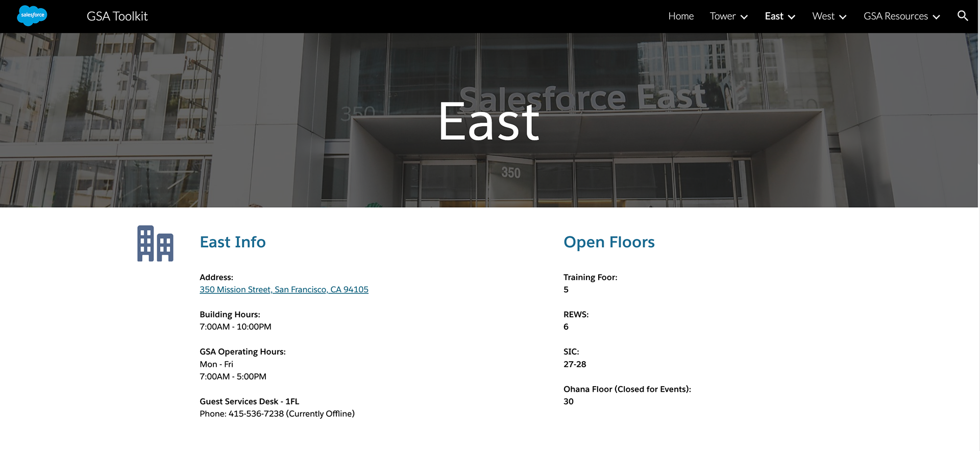Select the Phone 415-536-7238 line
Image resolution: width=980 pixels, height=451 pixels.
(x=277, y=414)
